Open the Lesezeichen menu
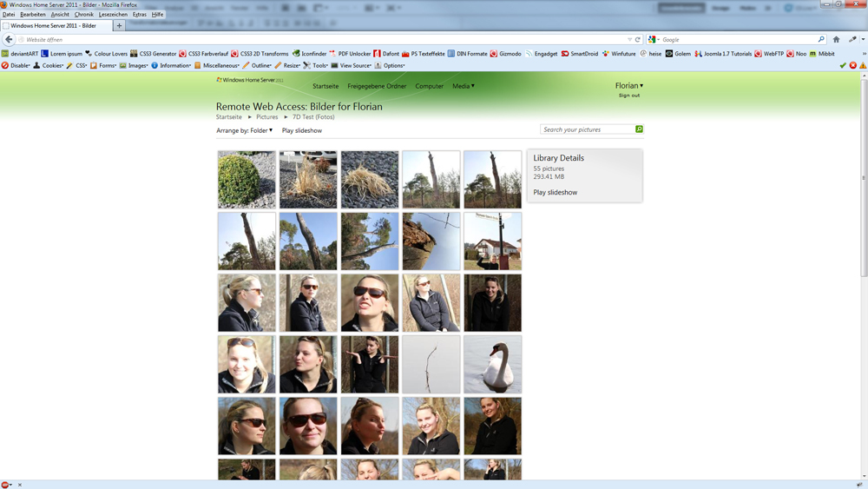The width and height of the screenshot is (868, 489). [x=113, y=15]
